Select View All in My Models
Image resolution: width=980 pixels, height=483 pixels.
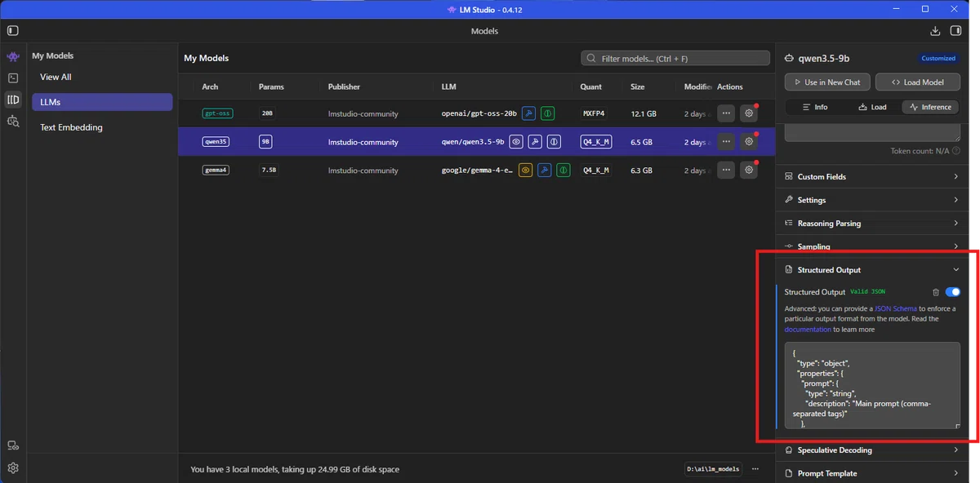(x=102, y=77)
